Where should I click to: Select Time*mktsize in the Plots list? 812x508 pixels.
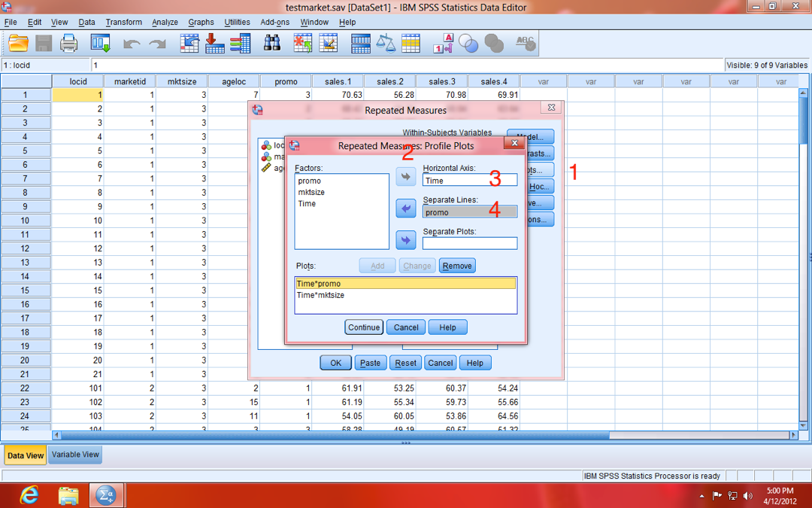[320, 295]
